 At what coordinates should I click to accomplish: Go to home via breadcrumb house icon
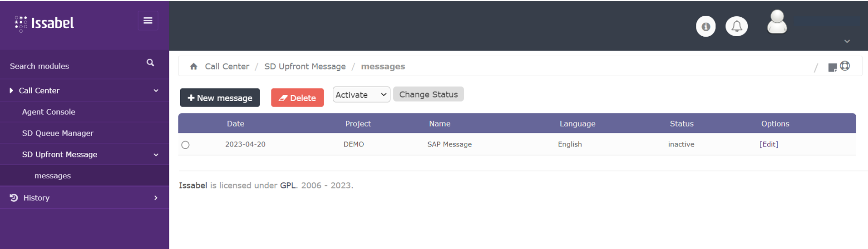(194, 67)
